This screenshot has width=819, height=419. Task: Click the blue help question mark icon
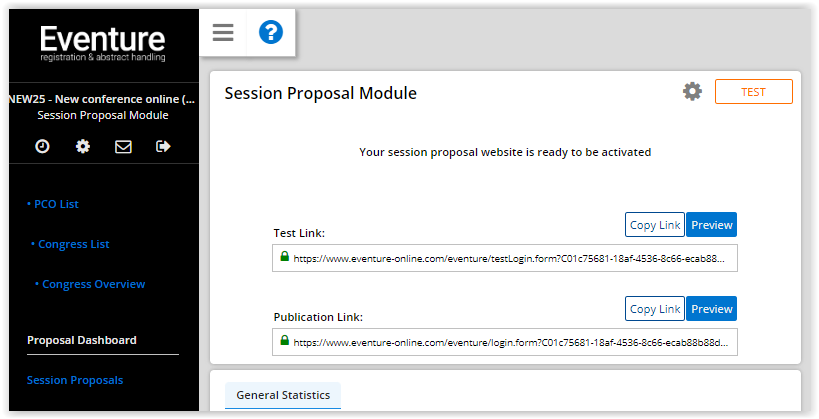[271, 33]
